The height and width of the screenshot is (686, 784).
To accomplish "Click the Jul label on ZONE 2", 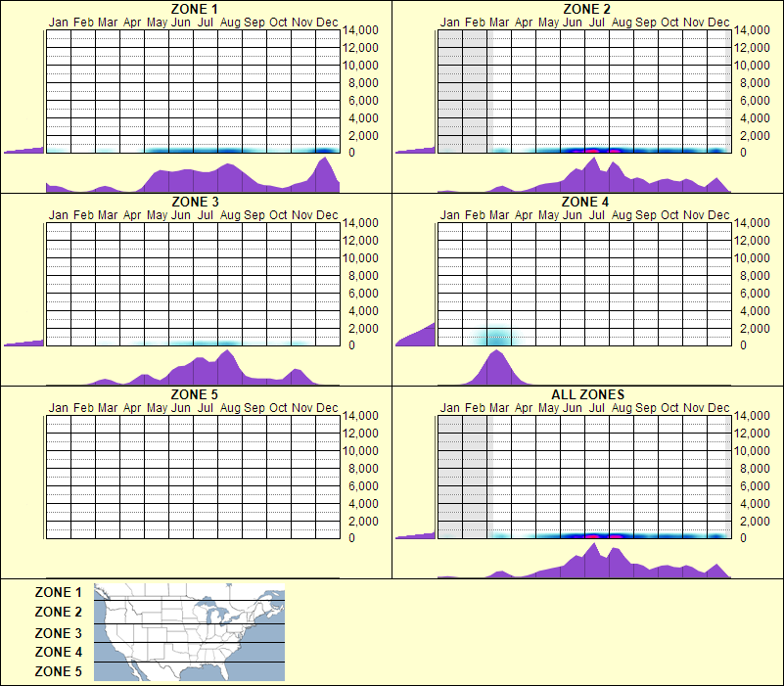I will (595, 21).
